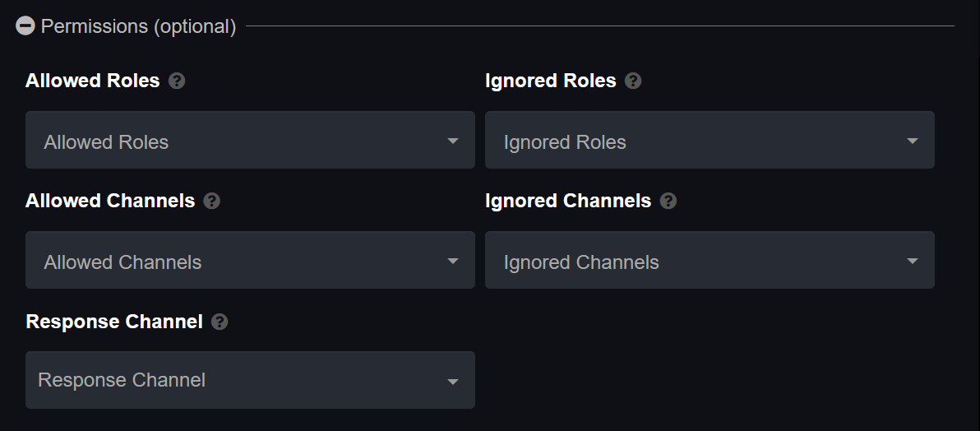Open the Allowed Channels dropdown field

coord(250,260)
